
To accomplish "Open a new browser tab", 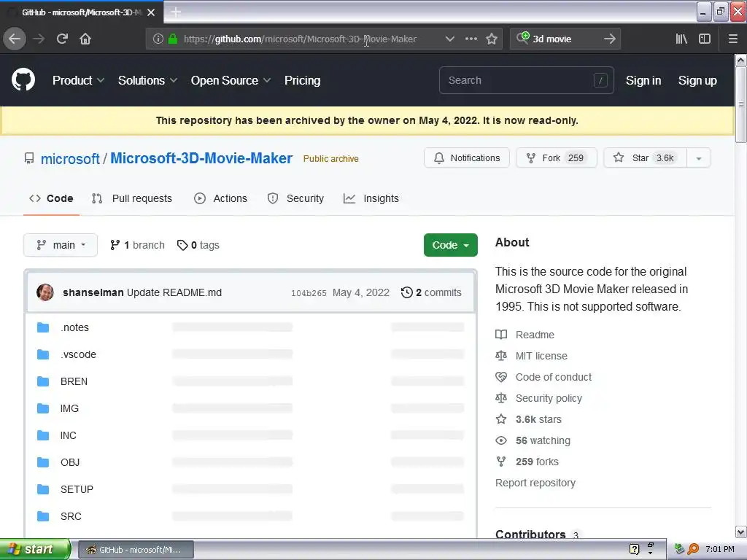I will tap(175, 12).
